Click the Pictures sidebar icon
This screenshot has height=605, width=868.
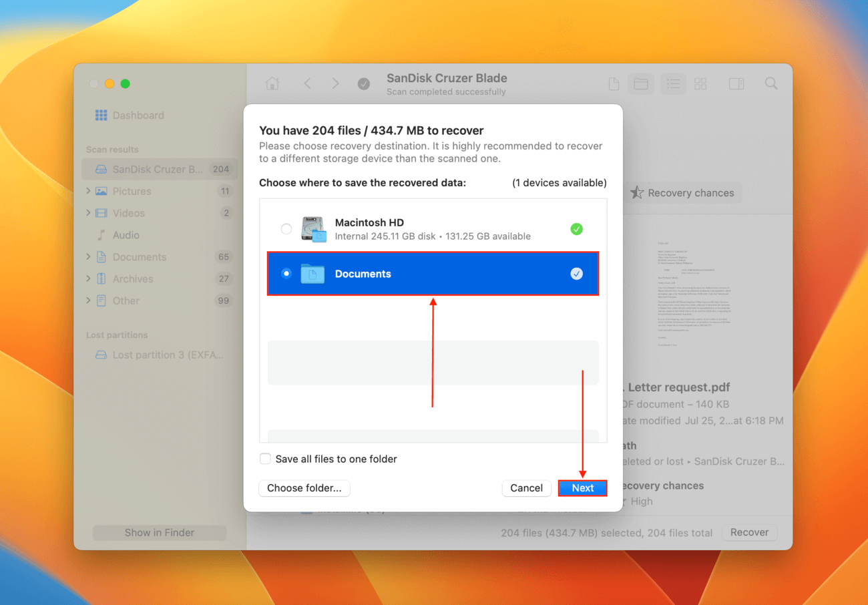click(x=101, y=191)
